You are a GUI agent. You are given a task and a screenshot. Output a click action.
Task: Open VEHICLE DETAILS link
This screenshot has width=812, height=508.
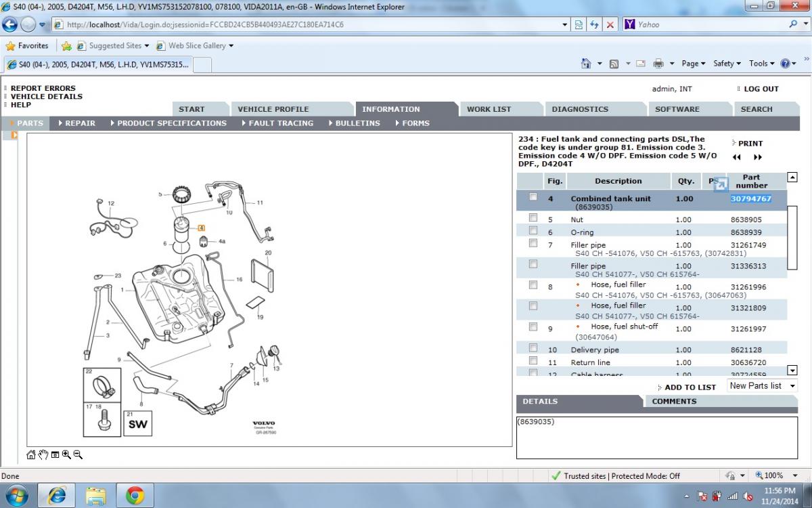coord(47,96)
